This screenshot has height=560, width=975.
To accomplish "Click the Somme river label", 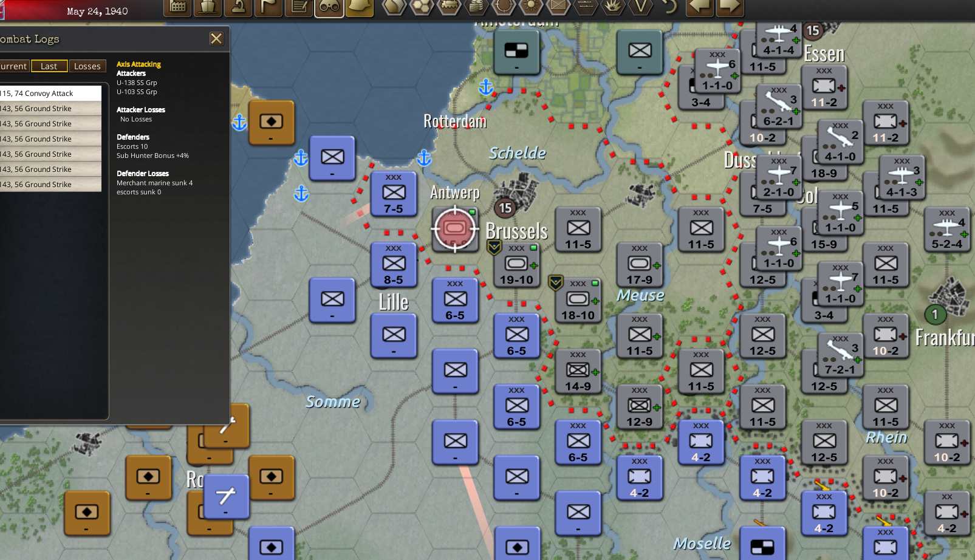I will (x=333, y=401).
